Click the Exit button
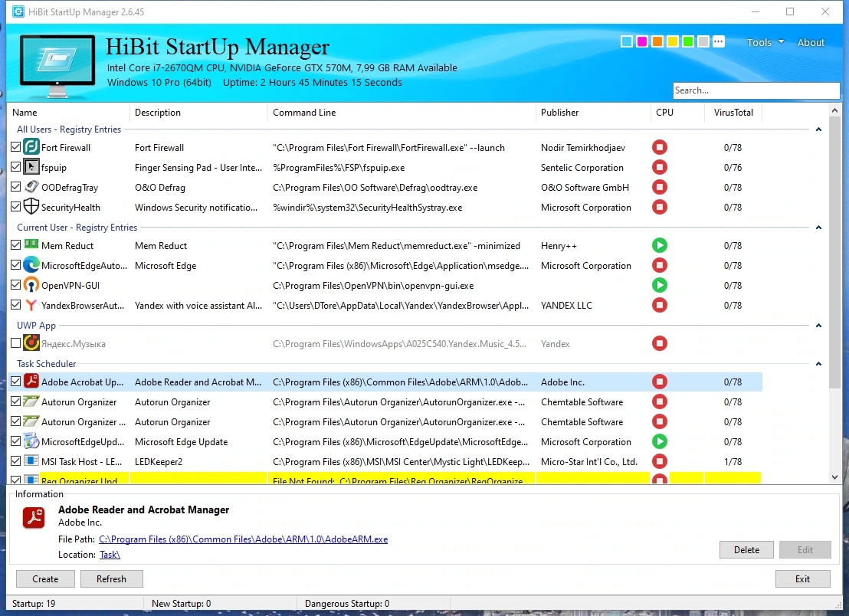 point(802,578)
